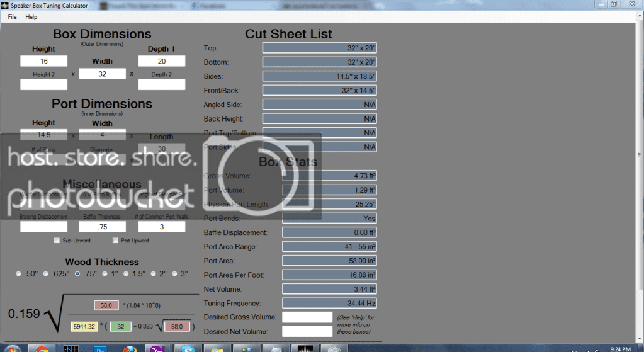Click the box Width field showing 32

pyautogui.click(x=102, y=74)
